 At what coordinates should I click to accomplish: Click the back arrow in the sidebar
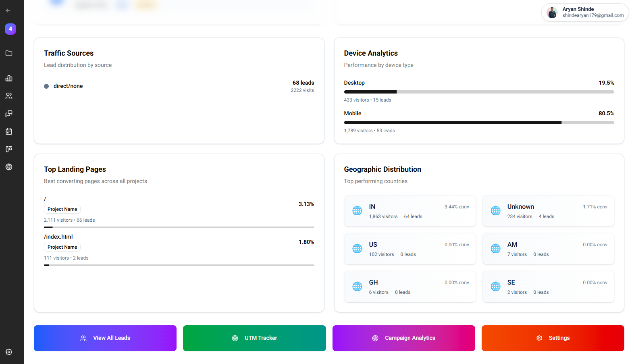(8, 10)
